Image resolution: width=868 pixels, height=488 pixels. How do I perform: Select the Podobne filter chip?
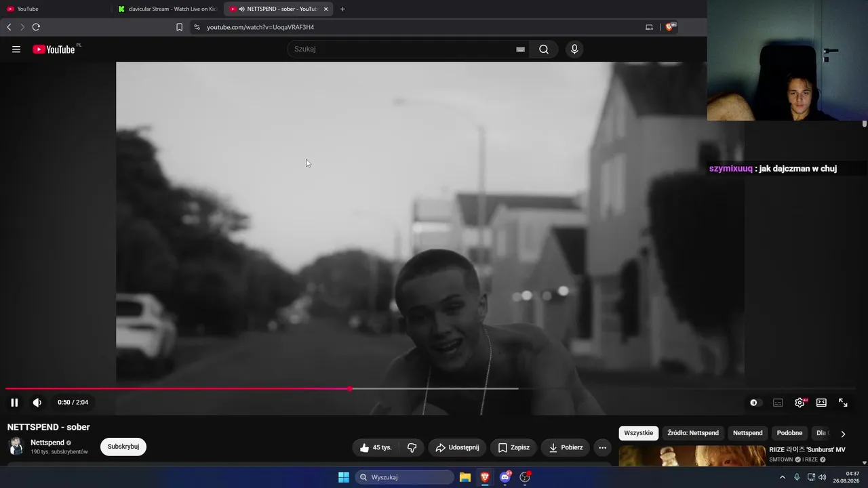pyautogui.click(x=789, y=433)
